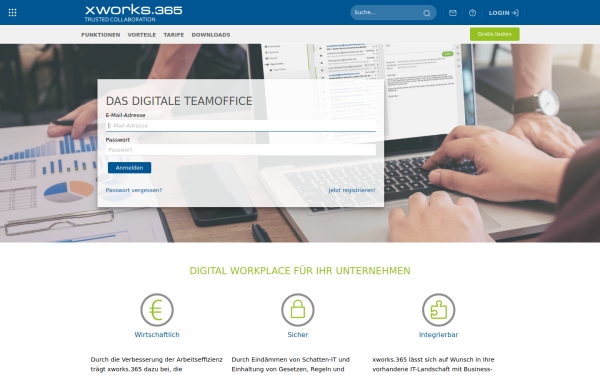The image size is (600, 375).
Task: Click the puzzle piece Integrierbar icon
Action: 439,310
